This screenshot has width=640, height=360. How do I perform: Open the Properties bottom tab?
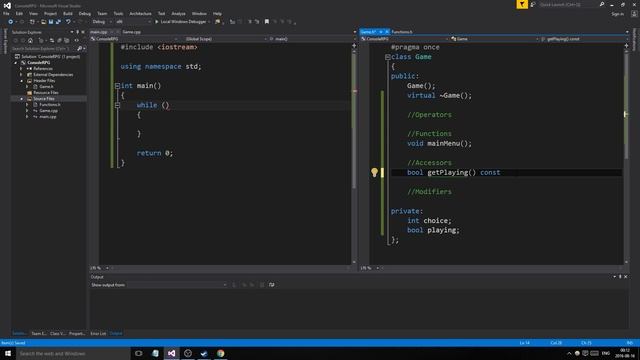pos(77,333)
